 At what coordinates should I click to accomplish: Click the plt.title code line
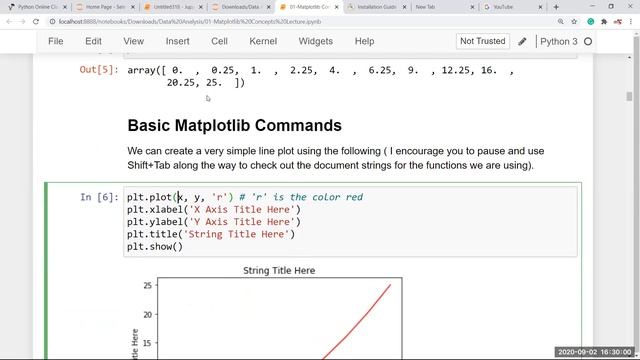[211, 234]
